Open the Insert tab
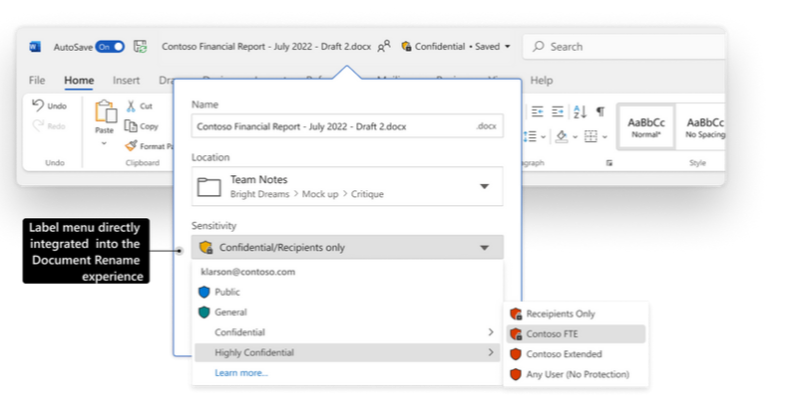 [126, 80]
